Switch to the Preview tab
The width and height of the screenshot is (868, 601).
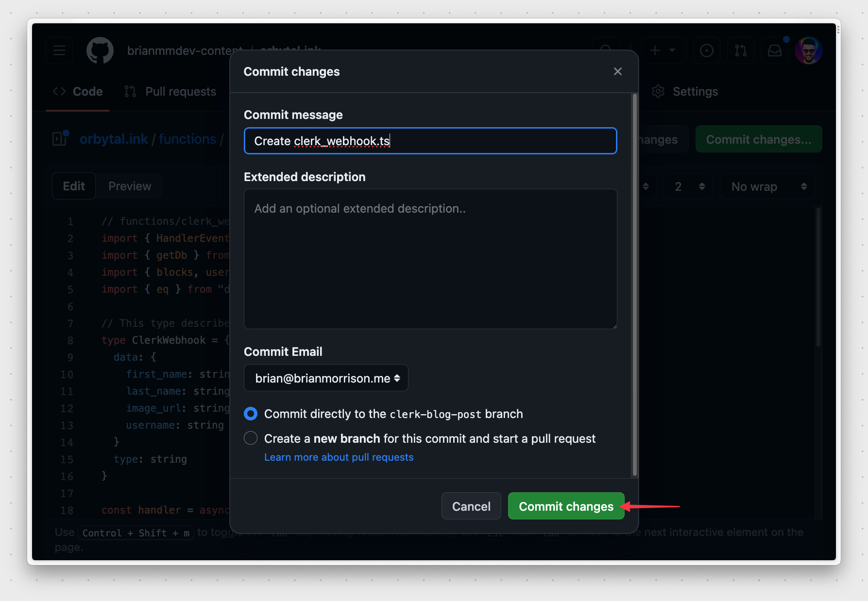point(129,186)
